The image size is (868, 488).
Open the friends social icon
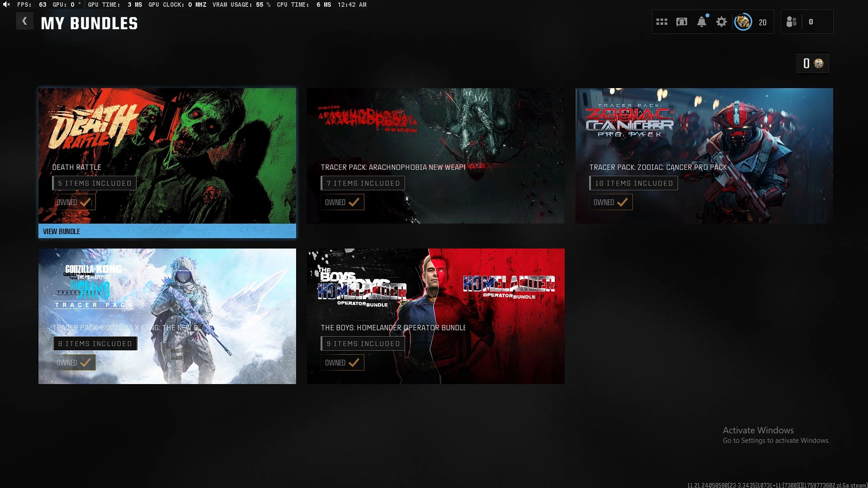(791, 22)
